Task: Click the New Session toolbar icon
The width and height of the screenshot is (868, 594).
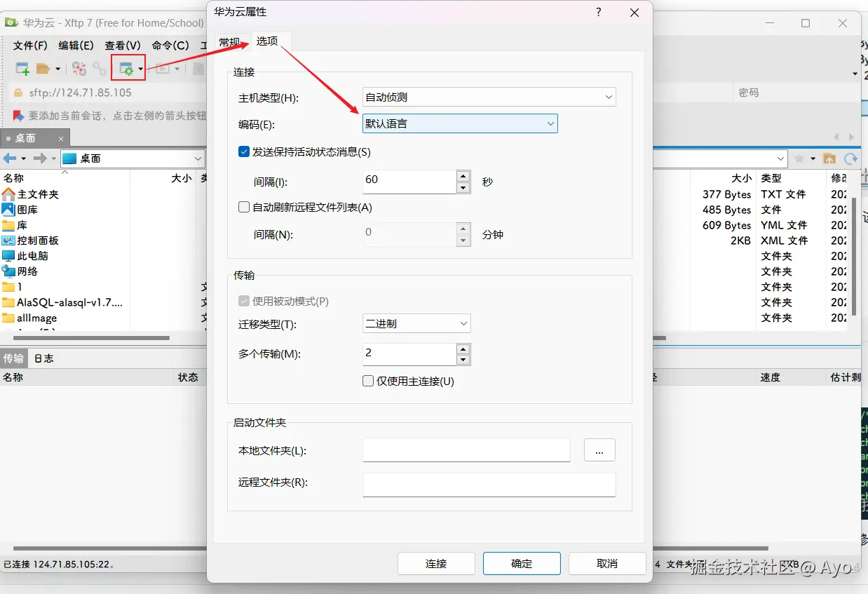Action: click(x=22, y=69)
